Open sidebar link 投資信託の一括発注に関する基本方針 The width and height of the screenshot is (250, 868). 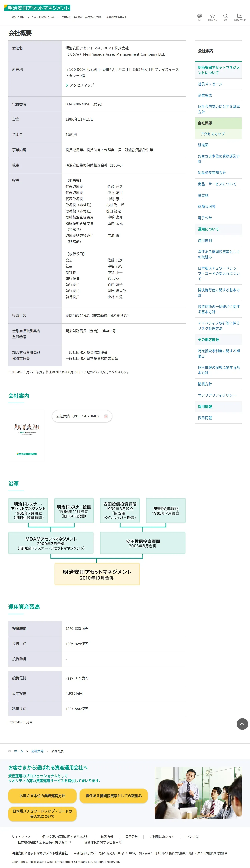pos(218,309)
